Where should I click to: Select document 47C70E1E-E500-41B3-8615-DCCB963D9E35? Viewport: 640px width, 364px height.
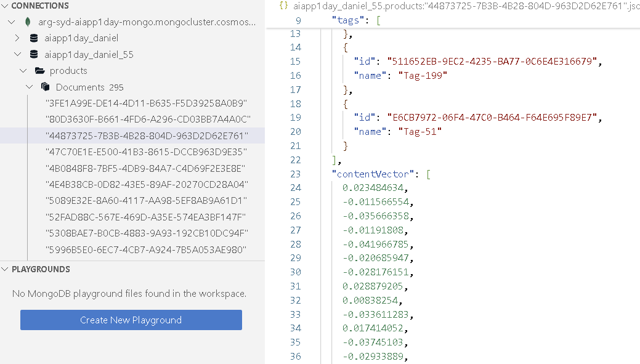point(146,152)
